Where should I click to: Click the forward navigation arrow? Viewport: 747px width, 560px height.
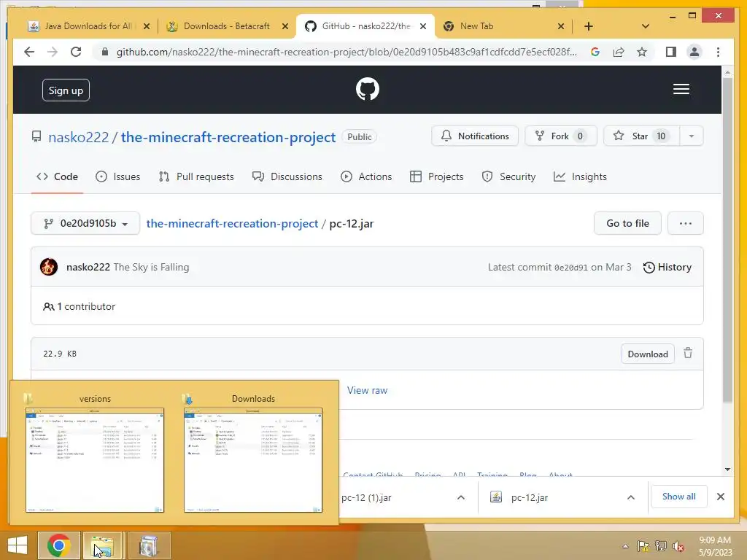click(x=53, y=52)
